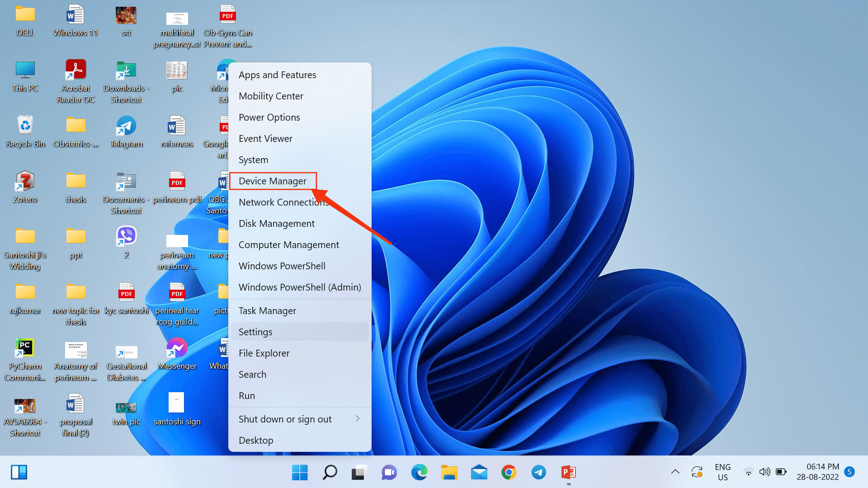Open Widgets panel icon
Viewport: 868px width, 488px height.
(x=19, y=472)
